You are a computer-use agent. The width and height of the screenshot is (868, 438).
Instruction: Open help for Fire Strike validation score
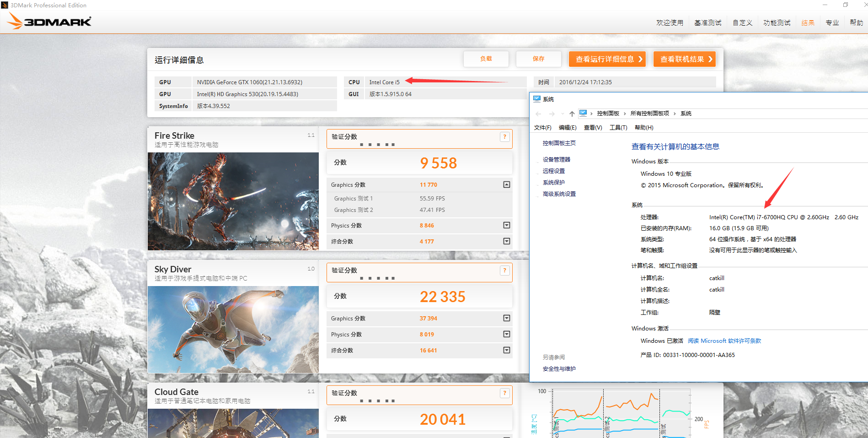pyautogui.click(x=504, y=137)
